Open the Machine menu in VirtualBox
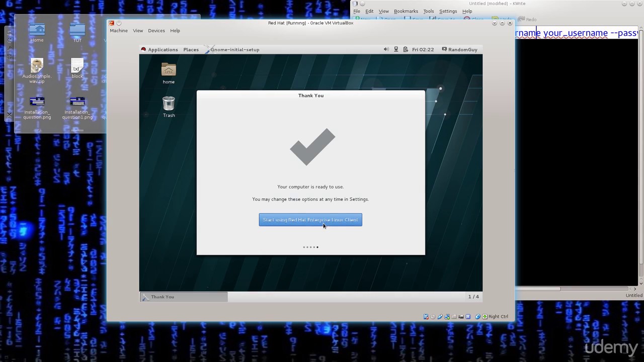The height and width of the screenshot is (362, 644). [119, 31]
